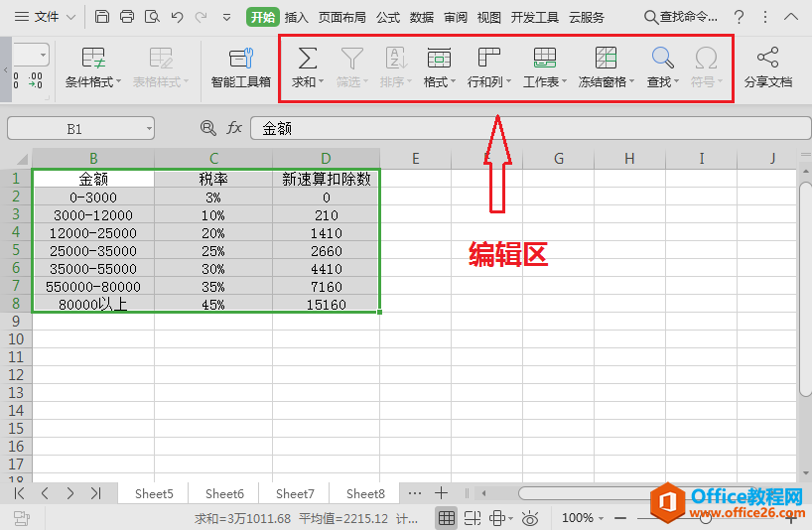Open the more options vertical dots menu

765,17
